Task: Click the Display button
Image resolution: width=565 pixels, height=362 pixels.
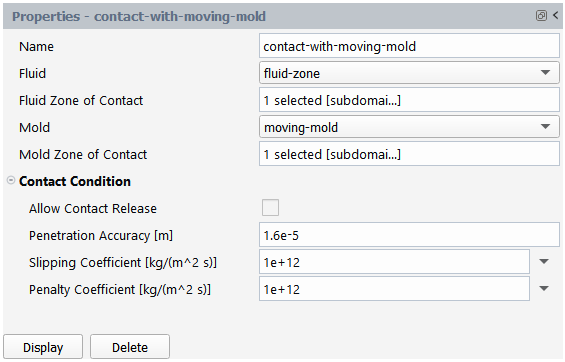Action: [43, 347]
